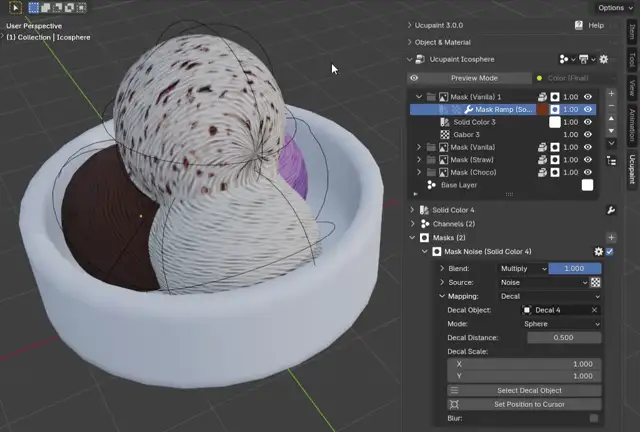This screenshot has height=432, width=640.
Task: Click the bake icon on Mask (Vanila) 1 row
Action: (542, 97)
